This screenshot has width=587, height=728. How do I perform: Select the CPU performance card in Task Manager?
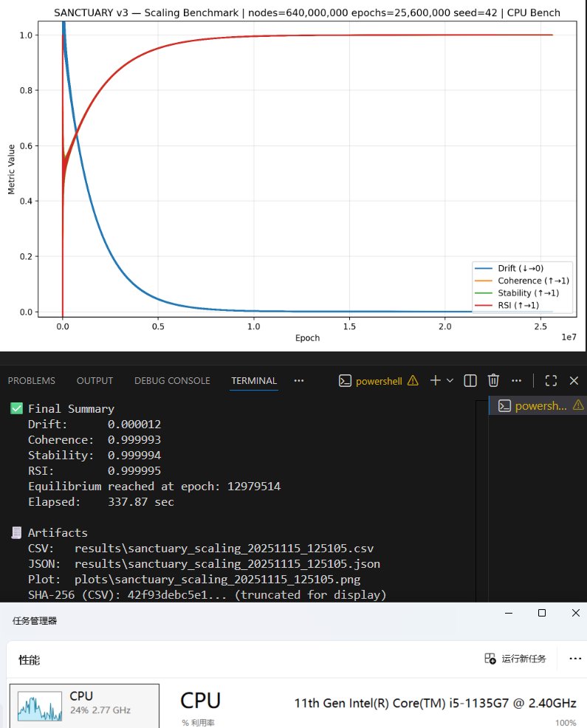(84, 706)
